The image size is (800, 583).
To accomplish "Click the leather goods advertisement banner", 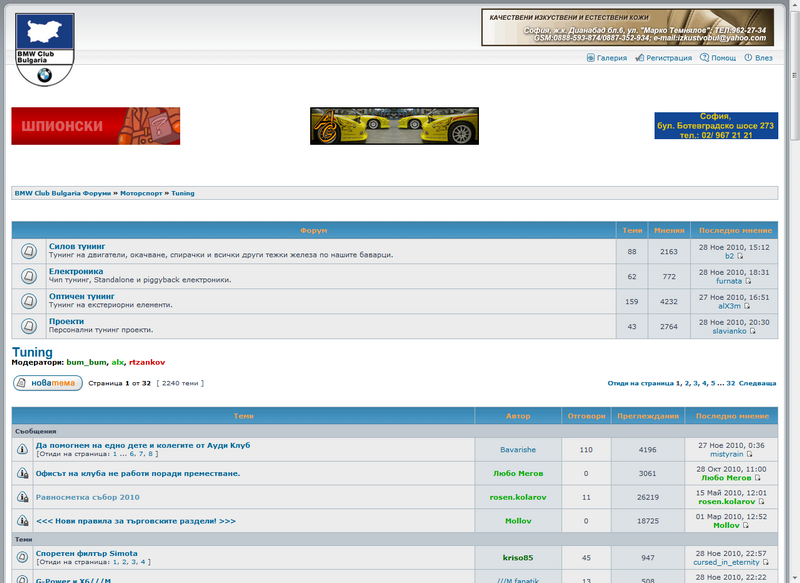I will click(628, 27).
